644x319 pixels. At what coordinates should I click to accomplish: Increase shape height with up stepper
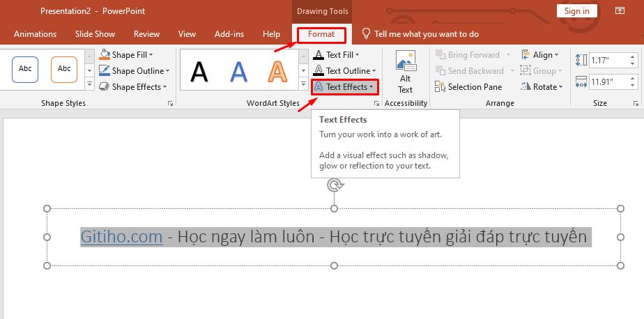click(633, 57)
